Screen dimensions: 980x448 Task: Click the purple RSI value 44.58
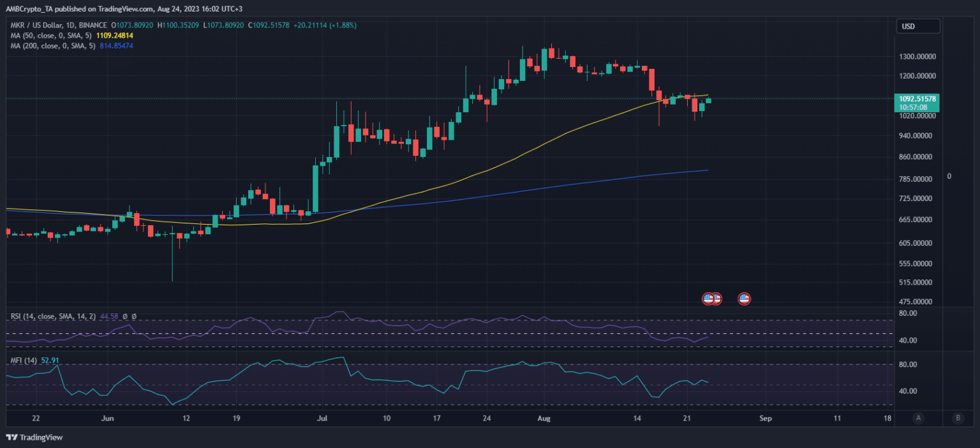(x=109, y=317)
